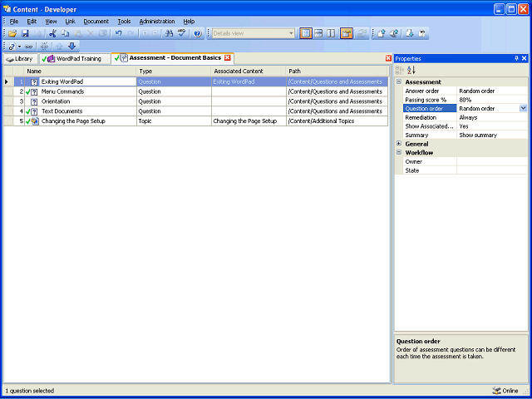Click the Cancel Check Out icon

(422, 33)
